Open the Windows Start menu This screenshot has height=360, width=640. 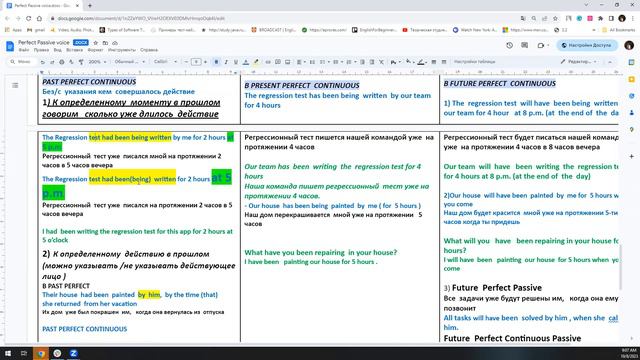click(8, 353)
